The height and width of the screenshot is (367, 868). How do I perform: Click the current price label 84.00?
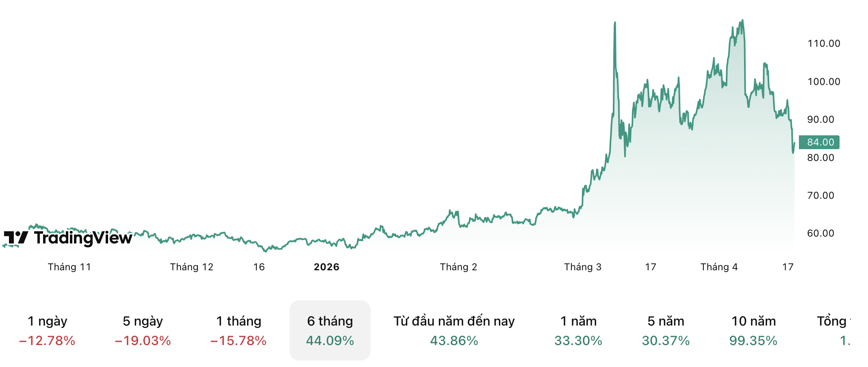tap(820, 142)
